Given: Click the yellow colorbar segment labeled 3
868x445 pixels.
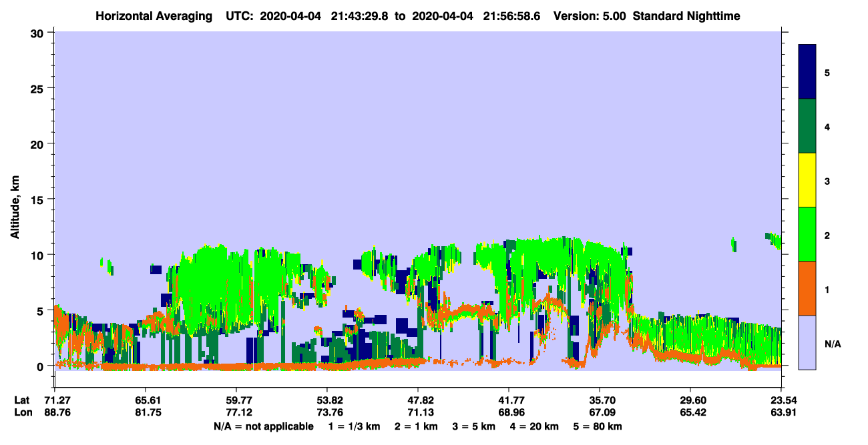Looking at the screenshot, I should pos(807,180).
